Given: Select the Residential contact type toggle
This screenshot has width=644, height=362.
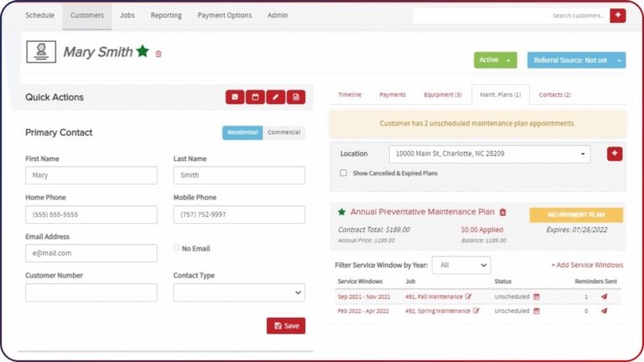Looking at the screenshot, I should [242, 132].
